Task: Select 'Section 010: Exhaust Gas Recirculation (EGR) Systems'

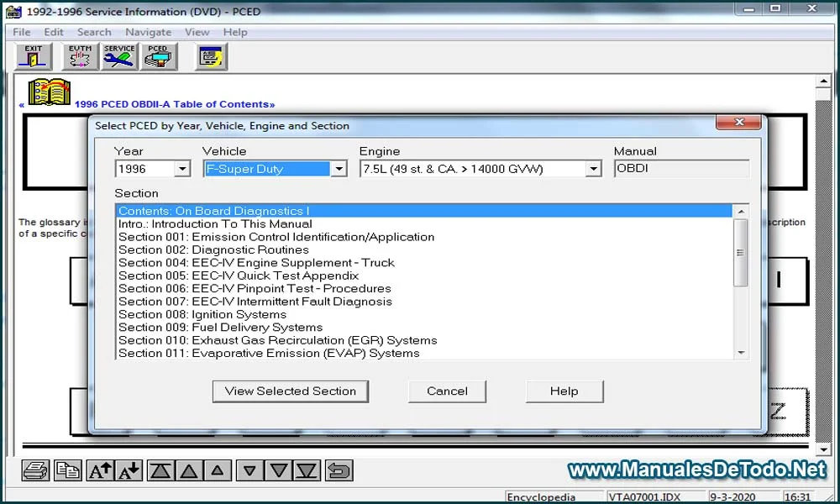Action: pos(424,340)
